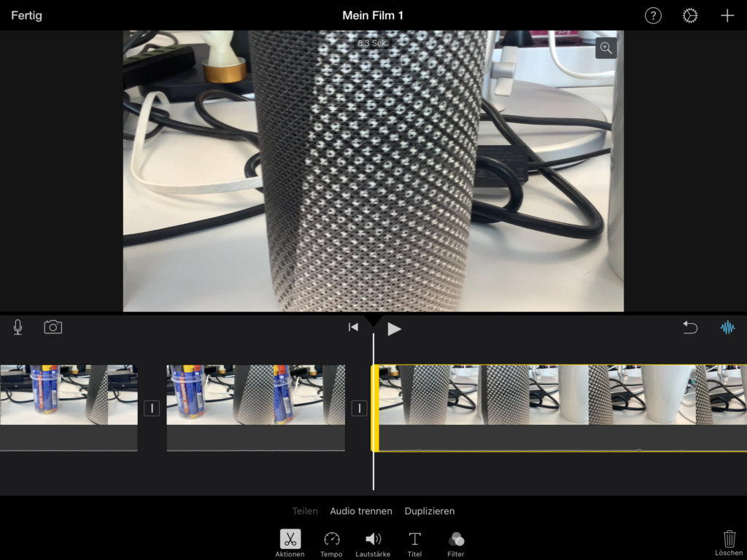Jump to start with skip-back button
The width and height of the screenshot is (747, 560).
[353, 327]
